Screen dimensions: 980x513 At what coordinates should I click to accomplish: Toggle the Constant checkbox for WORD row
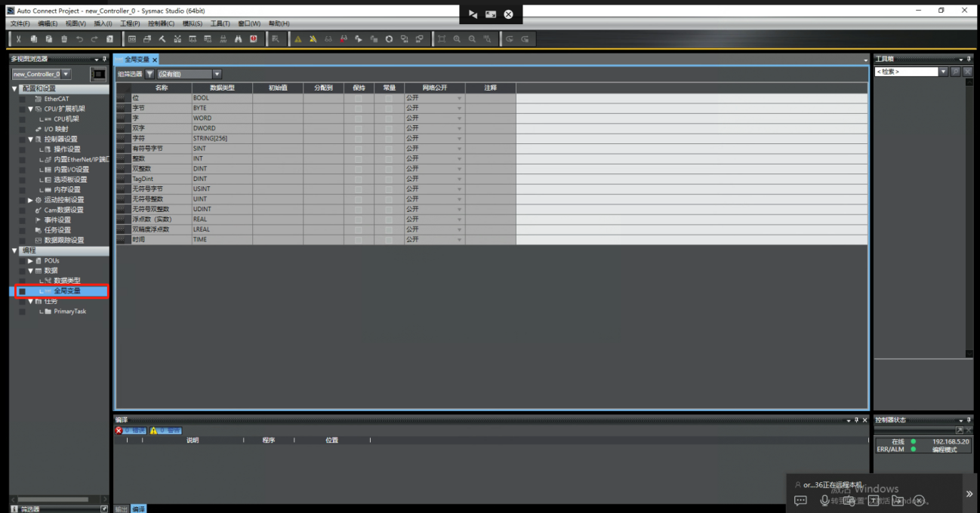tap(389, 118)
